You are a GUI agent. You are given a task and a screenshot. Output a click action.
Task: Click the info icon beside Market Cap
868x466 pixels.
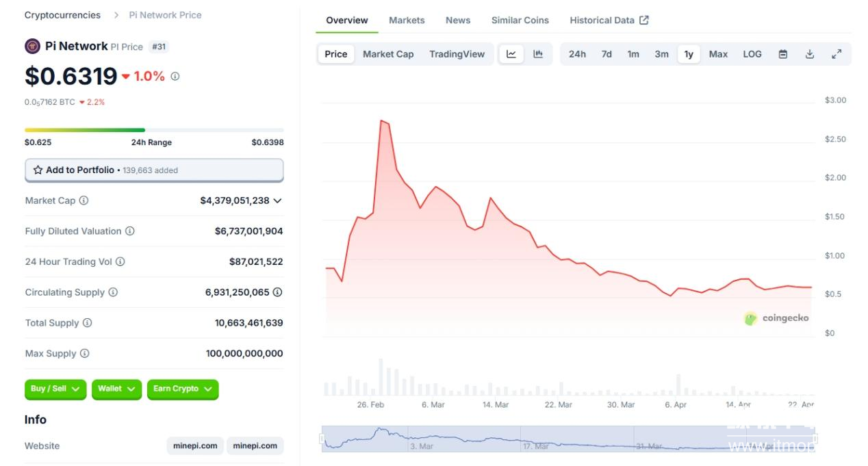pos(84,200)
